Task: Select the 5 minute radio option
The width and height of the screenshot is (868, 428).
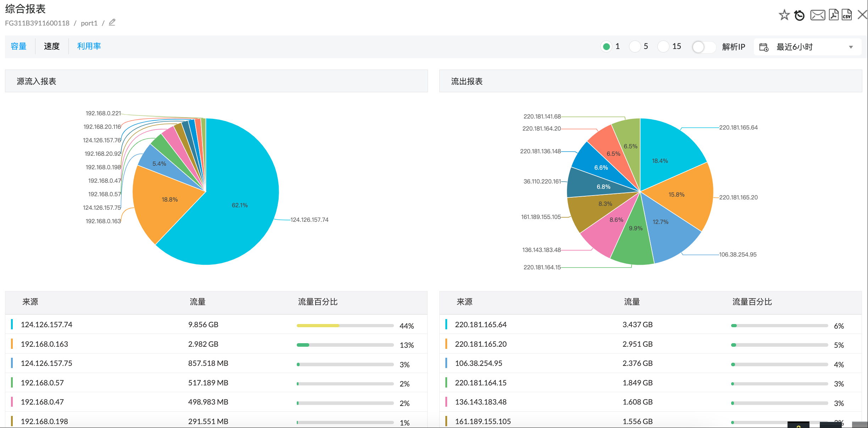Action: [x=635, y=46]
